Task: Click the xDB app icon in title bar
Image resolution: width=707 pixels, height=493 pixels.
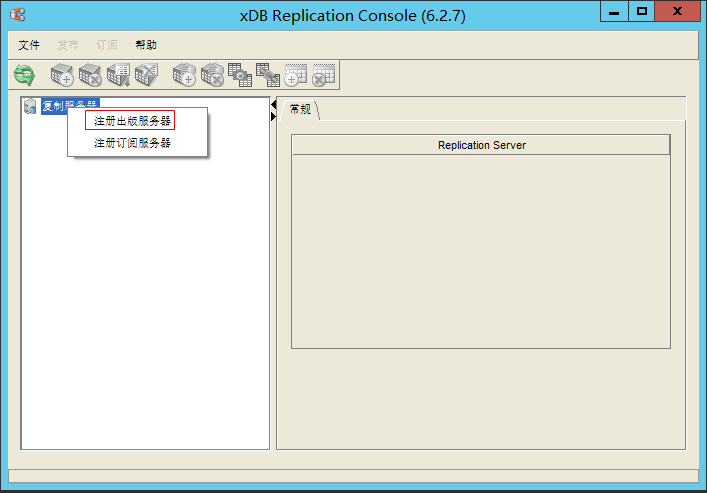Action: (18, 15)
